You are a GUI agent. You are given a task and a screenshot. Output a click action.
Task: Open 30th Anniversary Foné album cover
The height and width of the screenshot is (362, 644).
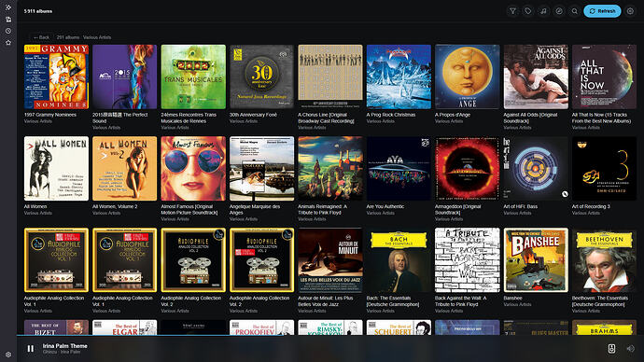(x=262, y=77)
